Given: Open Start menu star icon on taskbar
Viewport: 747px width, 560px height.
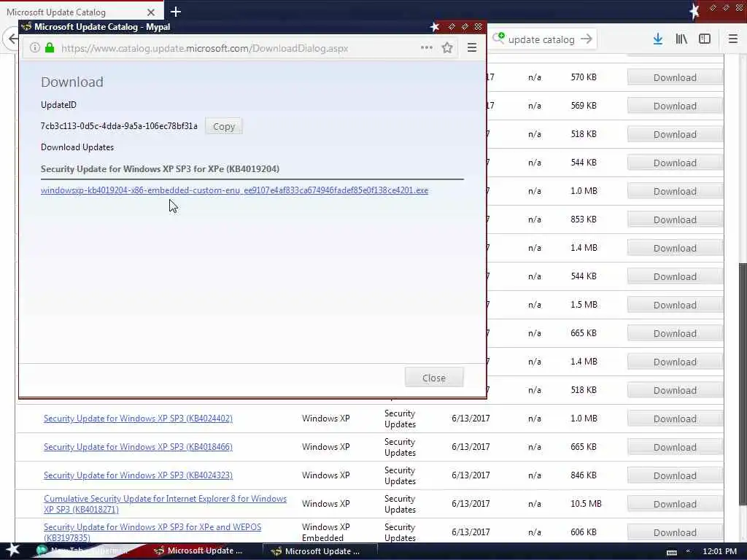Looking at the screenshot, I should coord(12,551).
